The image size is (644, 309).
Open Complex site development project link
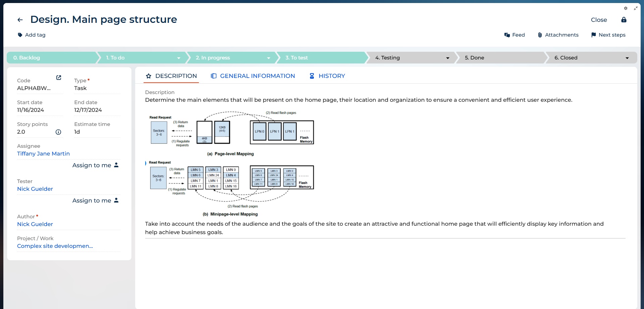[x=55, y=246]
